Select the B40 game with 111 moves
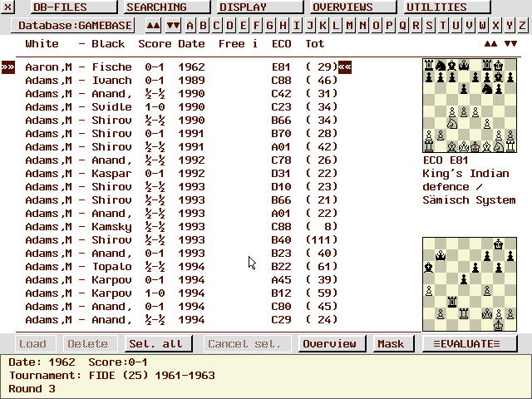 point(181,240)
